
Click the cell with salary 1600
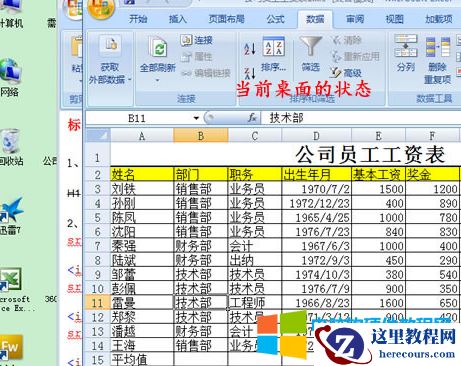378,303
